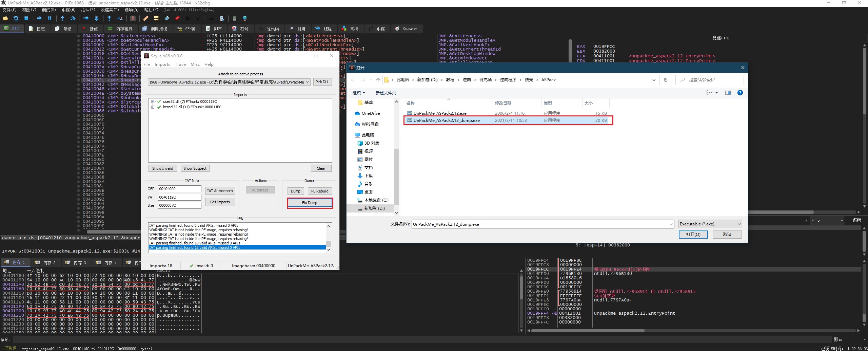Open the 组织 organize dropdown
This screenshot has height=351, width=868.
(x=359, y=93)
